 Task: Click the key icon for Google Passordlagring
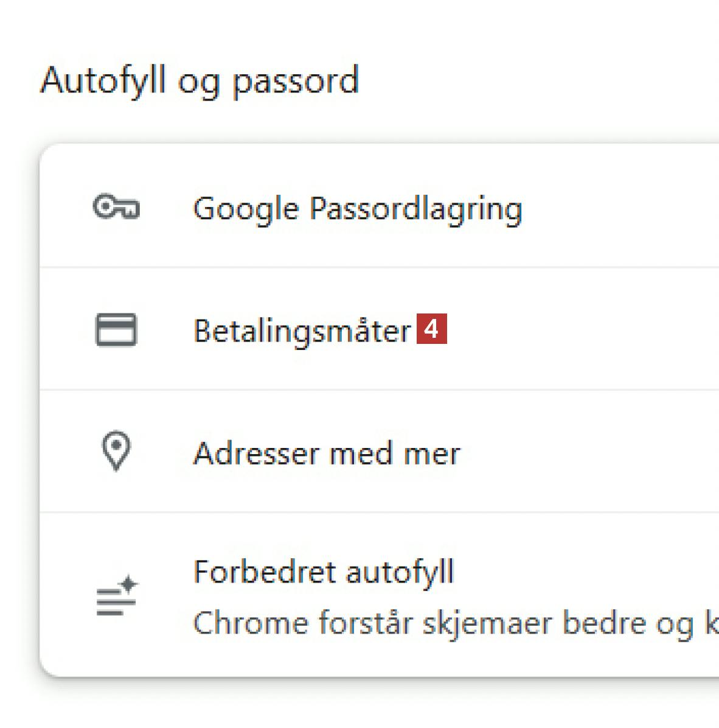tap(116, 208)
